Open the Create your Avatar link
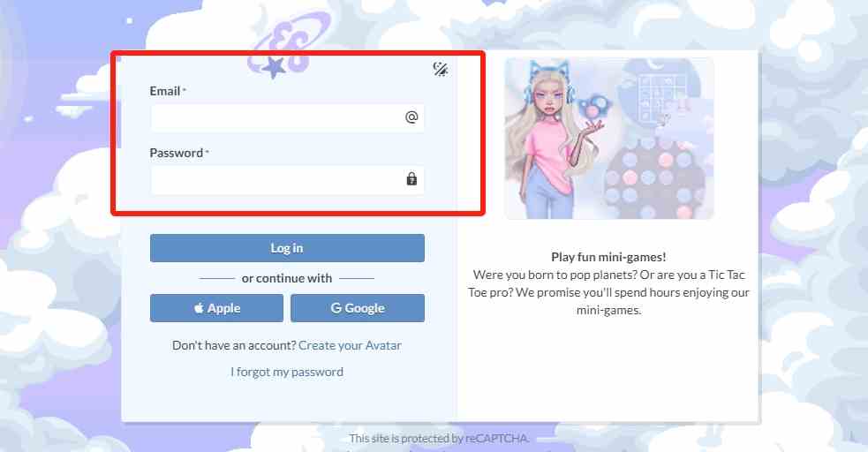The width and height of the screenshot is (868, 452). [x=350, y=345]
